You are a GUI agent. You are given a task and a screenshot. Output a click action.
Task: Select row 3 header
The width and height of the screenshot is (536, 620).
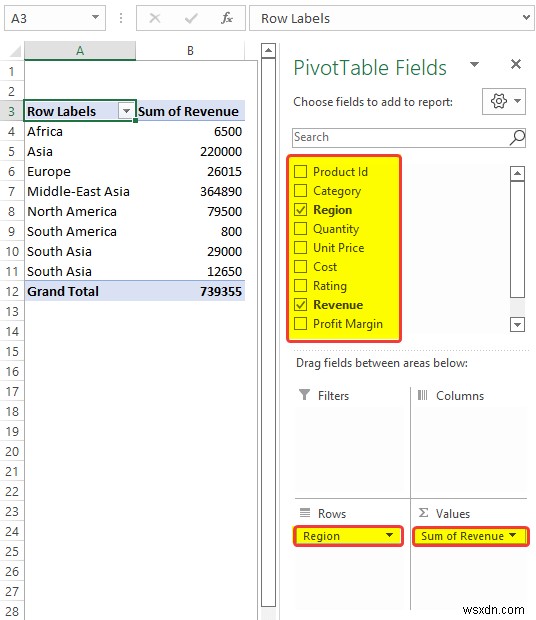coord(12,111)
